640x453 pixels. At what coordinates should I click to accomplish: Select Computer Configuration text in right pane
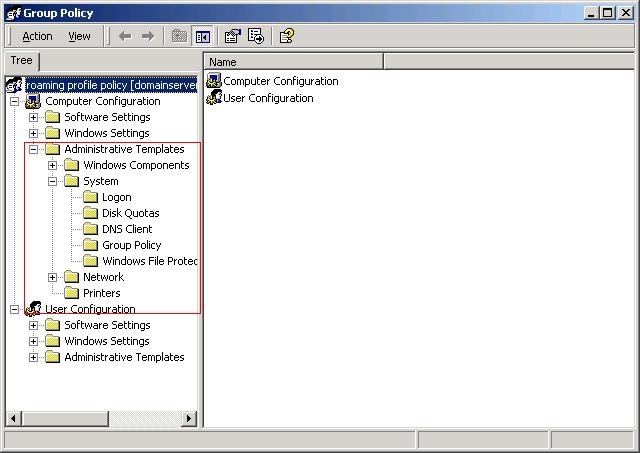281,81
